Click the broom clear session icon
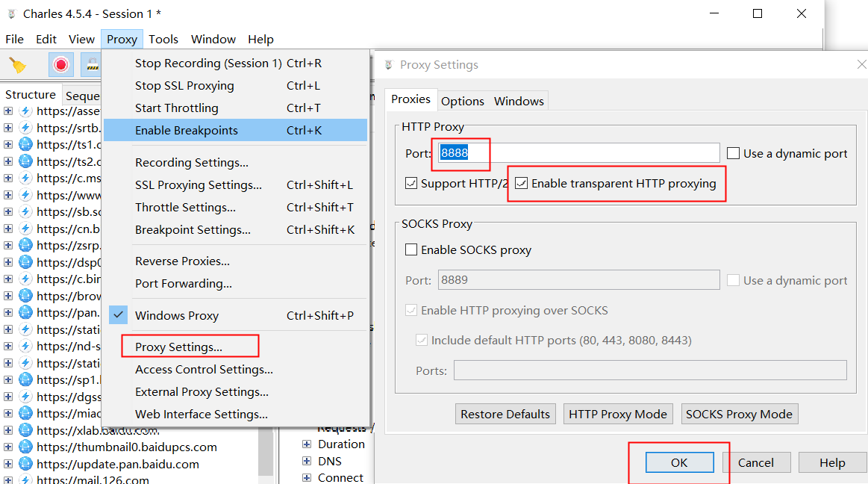Screen dimensions: 868x484 tap(17, 65)
